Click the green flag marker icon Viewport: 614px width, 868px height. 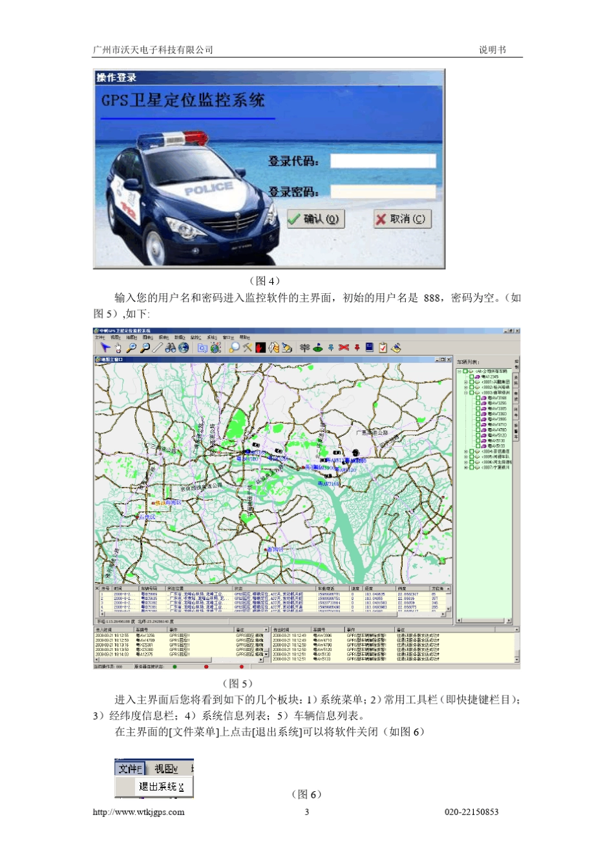[x=317, y=347]
